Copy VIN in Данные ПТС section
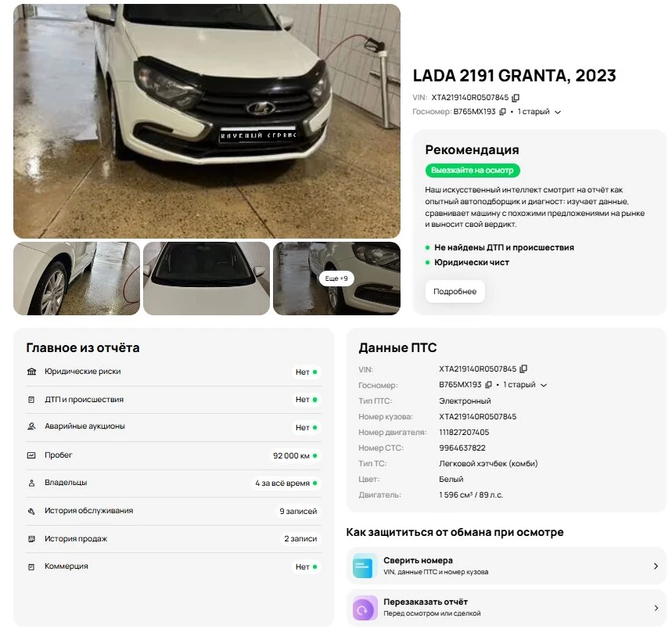This screenshot has width=672, height=629. pyautogui.click(x=523, y=369)
